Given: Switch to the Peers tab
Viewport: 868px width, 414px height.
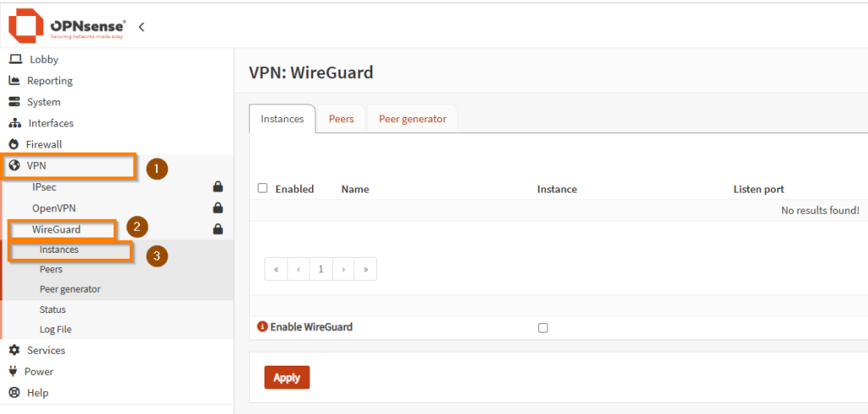Looking at the screenshot, I should pos(342,119).
